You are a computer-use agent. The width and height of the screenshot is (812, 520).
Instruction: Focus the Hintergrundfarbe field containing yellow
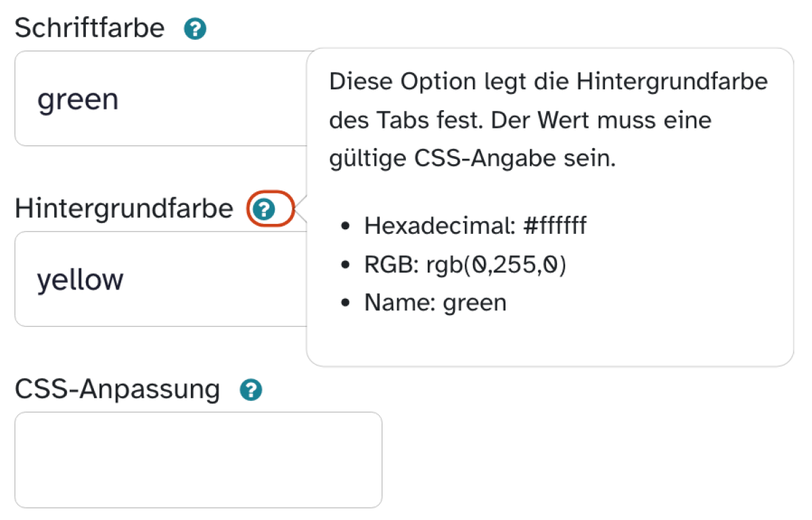pyautogui.click(x=161, y=279)
